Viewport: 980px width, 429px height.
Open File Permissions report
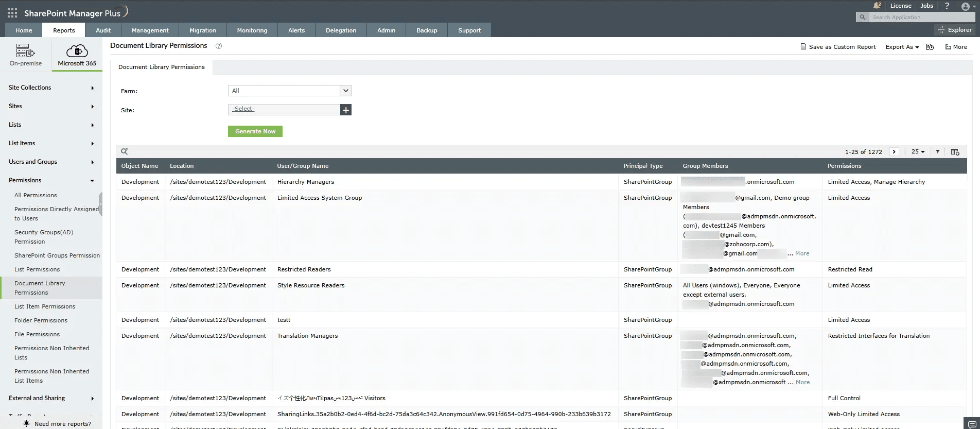pos(37,334)
